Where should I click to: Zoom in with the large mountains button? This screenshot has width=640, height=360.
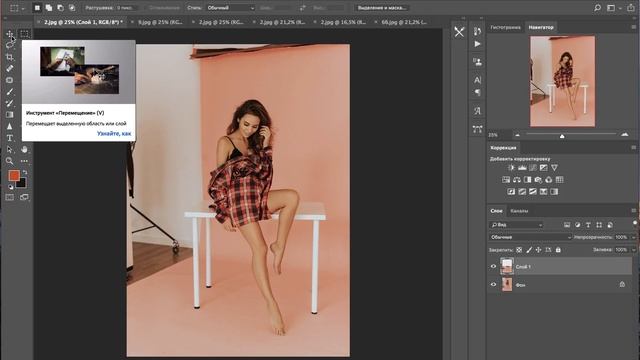pos(624,134)
